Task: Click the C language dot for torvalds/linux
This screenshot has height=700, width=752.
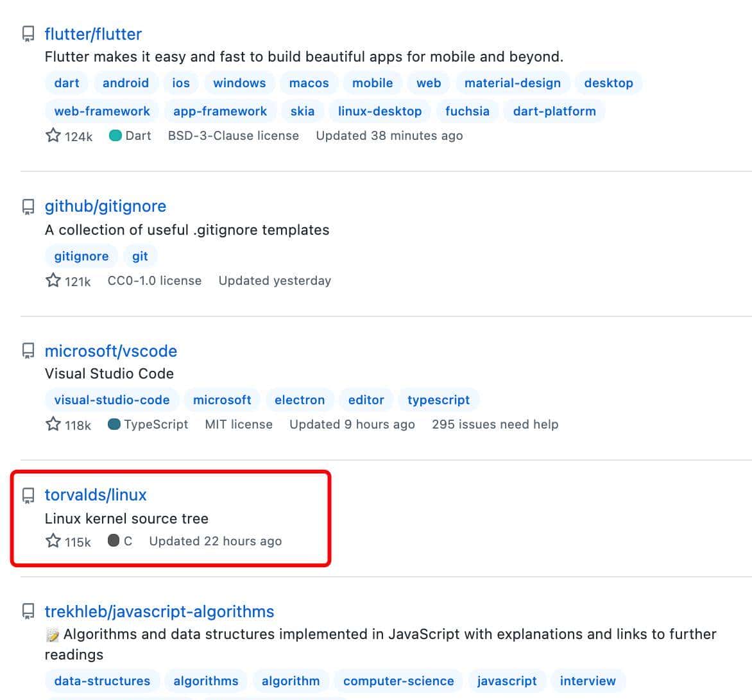Action: [x=114, y=540]
